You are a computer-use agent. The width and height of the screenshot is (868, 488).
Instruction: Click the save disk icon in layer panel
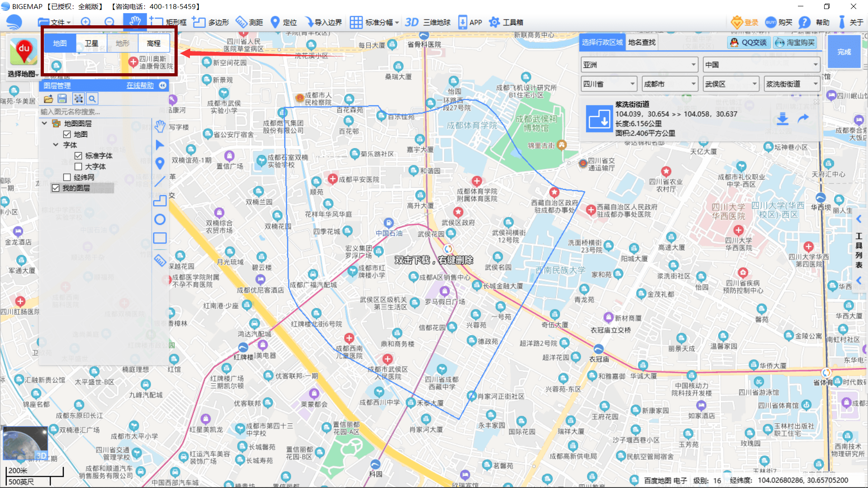click(62, 99)
